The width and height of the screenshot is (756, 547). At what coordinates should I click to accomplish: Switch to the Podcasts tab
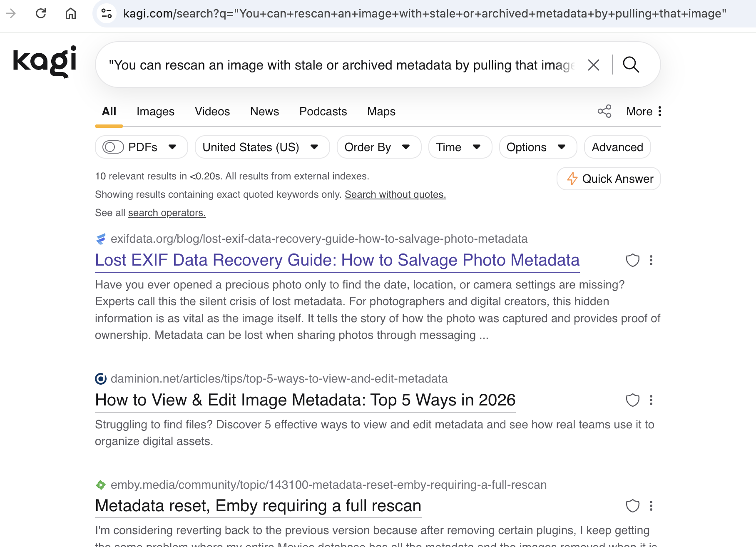click(x=323, y=112)
